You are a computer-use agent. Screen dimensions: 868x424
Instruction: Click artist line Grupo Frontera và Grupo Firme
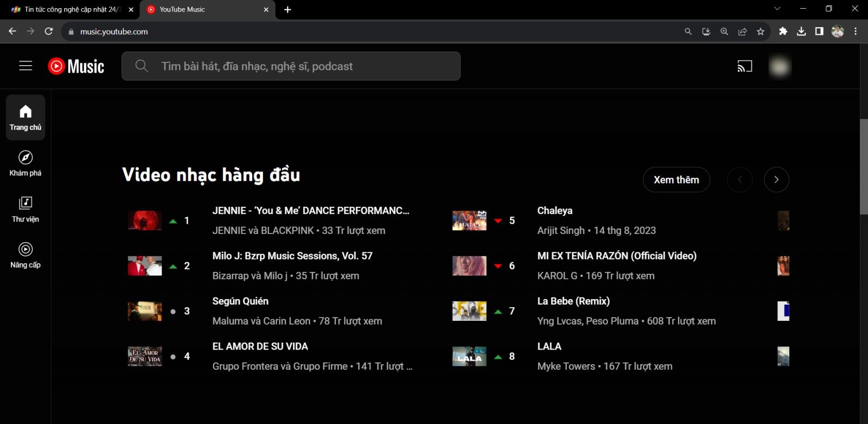[x=280, y=366]
